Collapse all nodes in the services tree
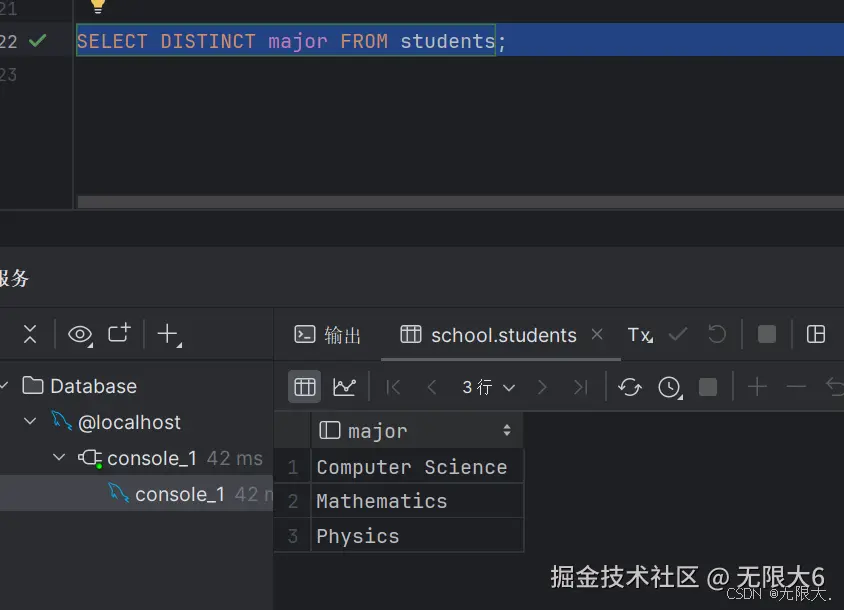844x610 pixels. pyautogui.click(x=28, y=334)
